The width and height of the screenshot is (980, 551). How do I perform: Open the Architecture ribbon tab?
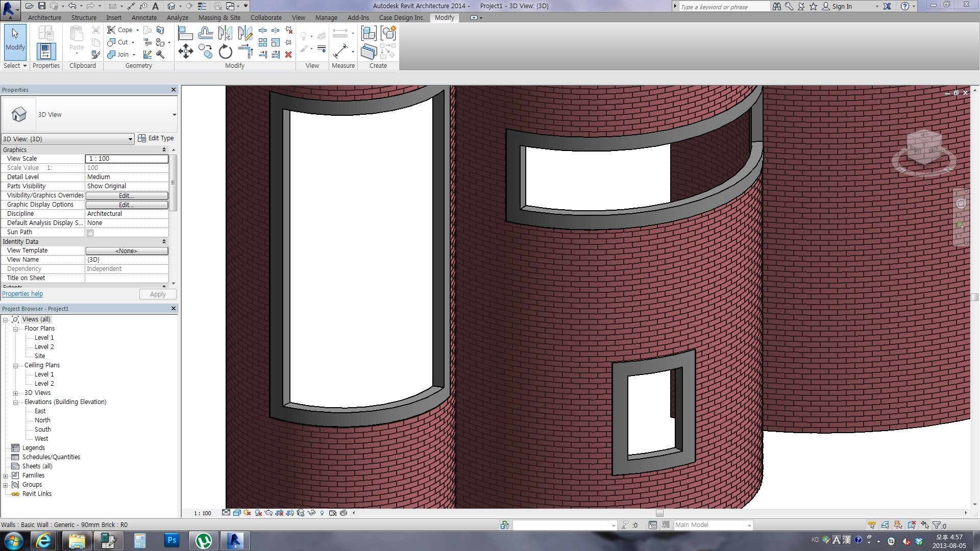point(44,17)
